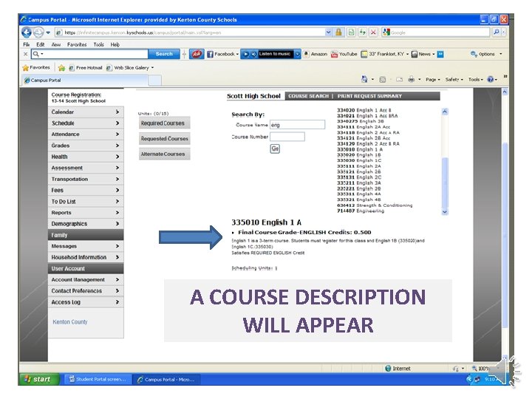Open Account Management sidebar item
532x399 pixels.
[x=86, y=280]
